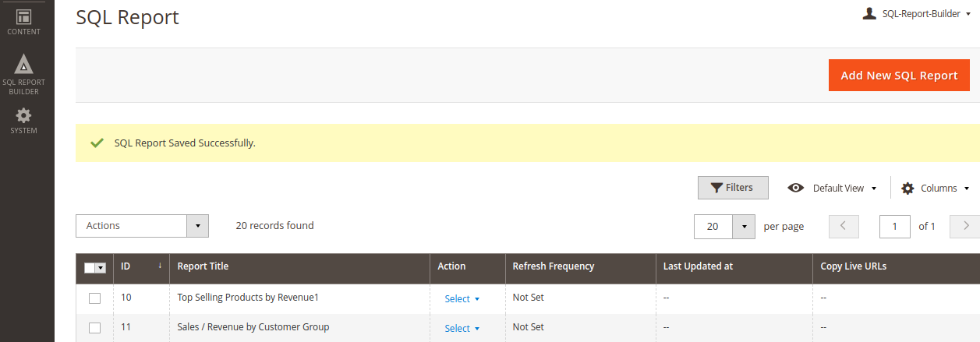The width and height of the screenshot is (980, 342).
Task: Click the Sales / Revenue by Customer Group title
Action: pos(253,327)
